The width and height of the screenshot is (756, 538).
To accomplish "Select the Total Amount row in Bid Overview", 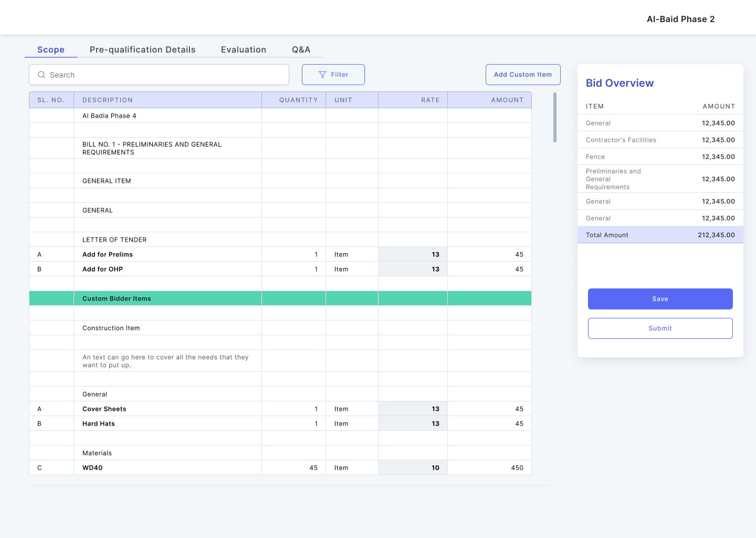I will tap(660, 235).
